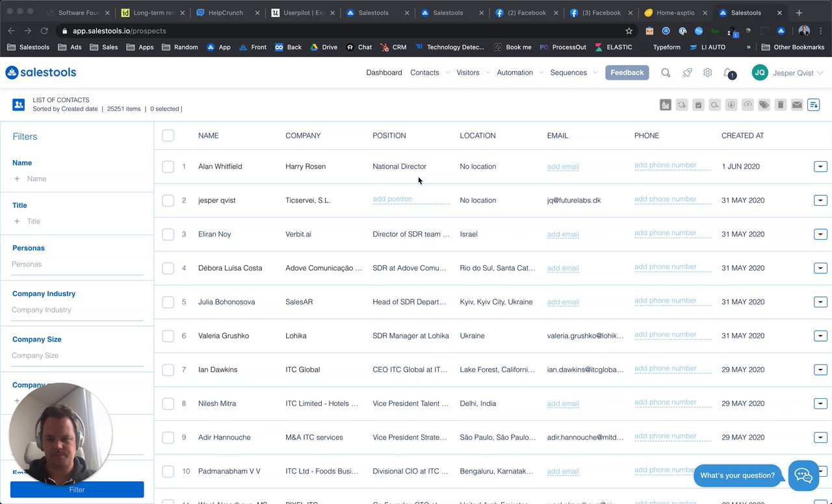Click add email link for Alan Whitfield
This screenshot has height=504, width=832.
[563, 167]
